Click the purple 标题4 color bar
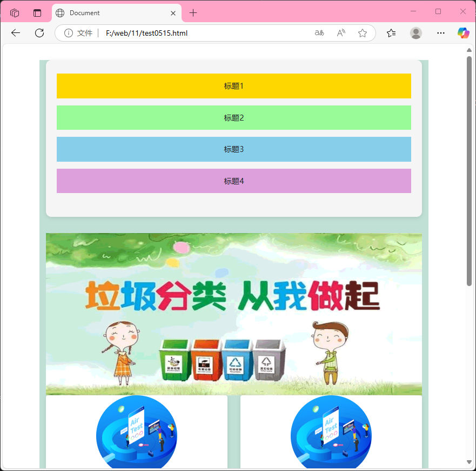The height and width of the screenshot is (471, 476). point(233,181)
